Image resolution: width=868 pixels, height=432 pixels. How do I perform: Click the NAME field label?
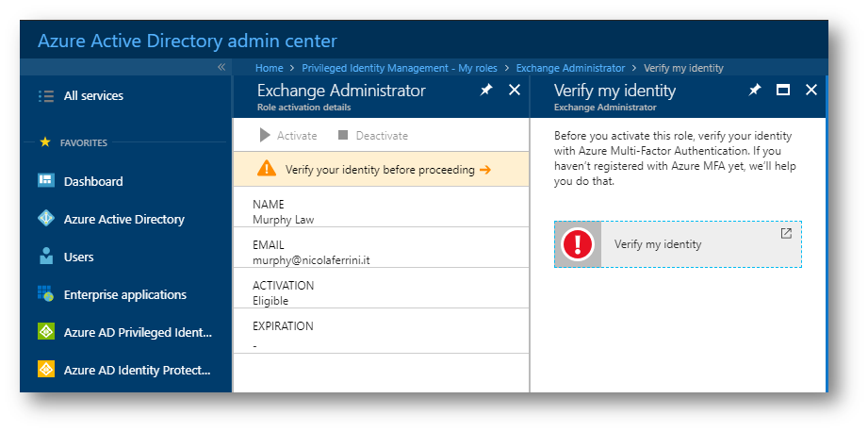[x=269, y=205]
